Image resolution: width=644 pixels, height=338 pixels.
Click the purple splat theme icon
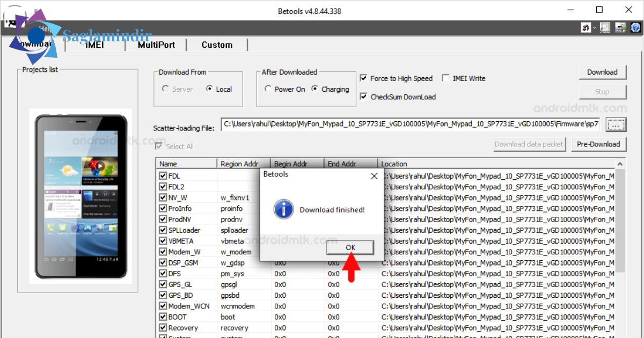pyautogui.click(x=586, y=27)
